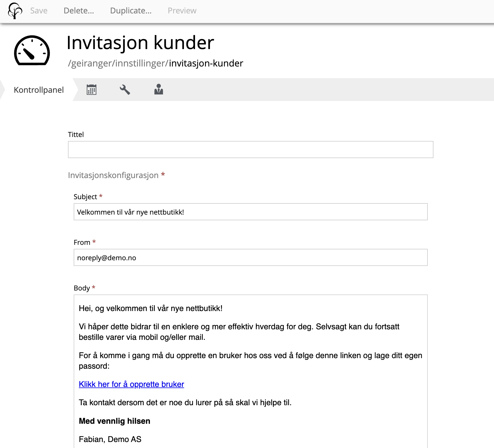
Task: Click the 'Fabian, Demo AS' signature line
Action: (x=110, y=439)
